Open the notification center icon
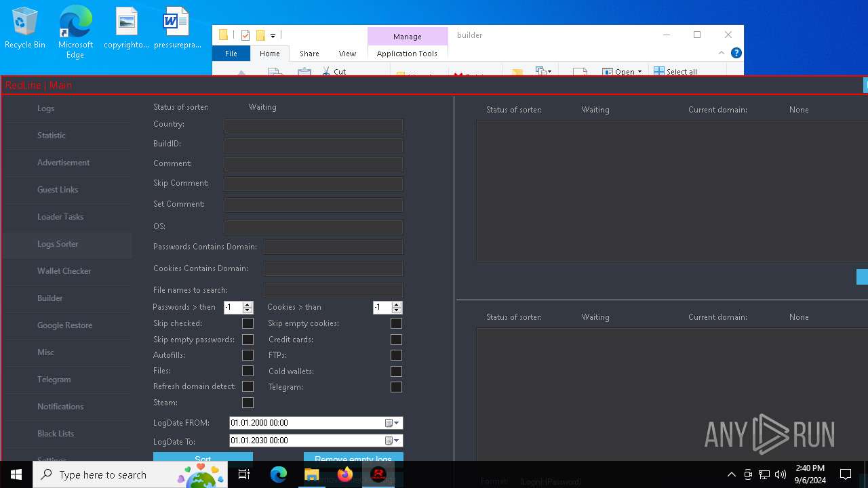The height and width of the screenshot is (488, 868). pyautogui.click(x=846, y=474)
